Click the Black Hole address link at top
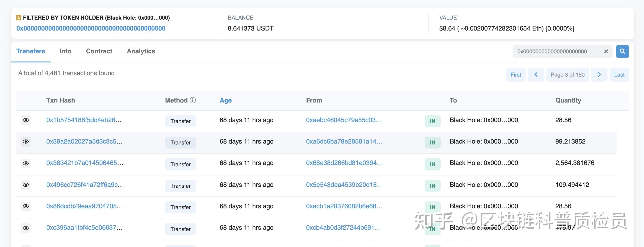644x247 pixels. pos(91,28)
